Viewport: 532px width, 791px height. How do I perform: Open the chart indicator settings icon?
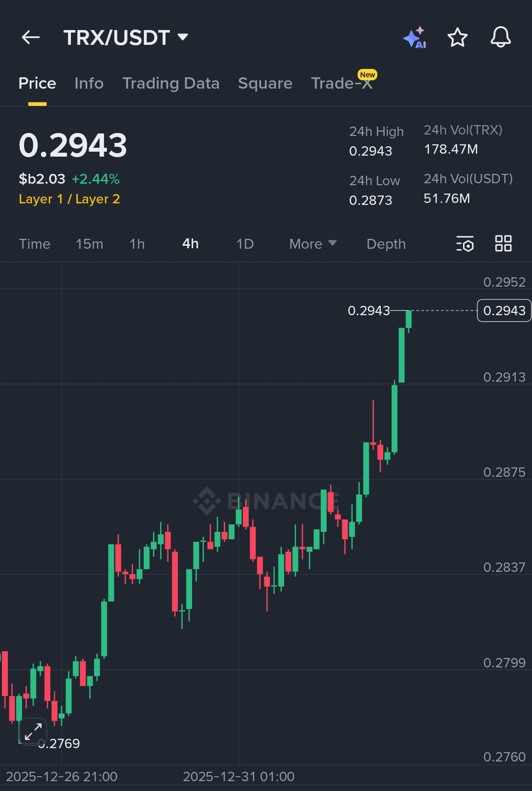(465, 244)
